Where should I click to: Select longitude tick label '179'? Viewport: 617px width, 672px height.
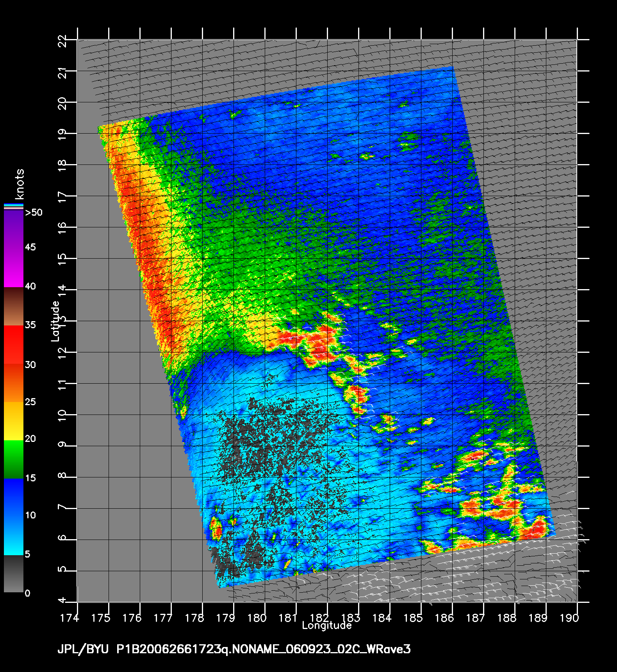[226, 618]
